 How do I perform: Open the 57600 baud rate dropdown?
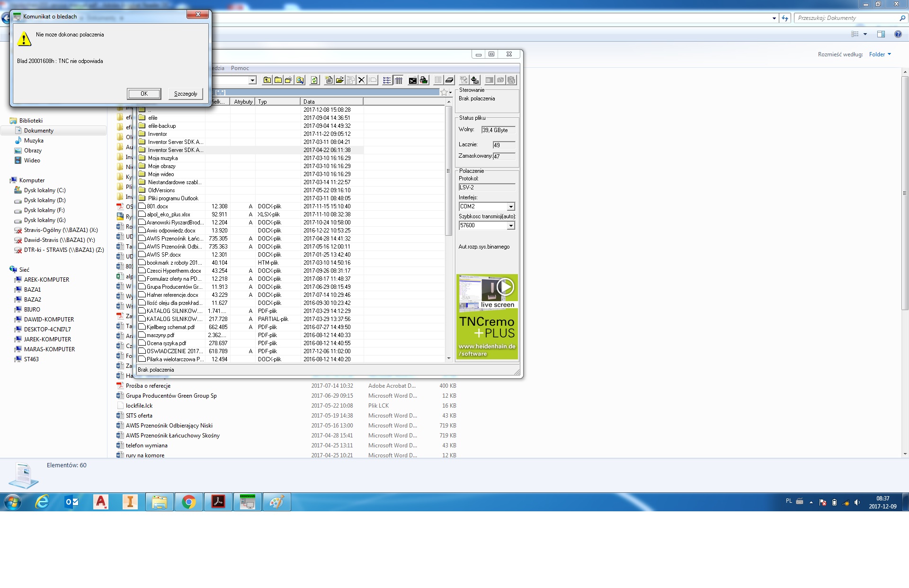[x=511, y=226]
